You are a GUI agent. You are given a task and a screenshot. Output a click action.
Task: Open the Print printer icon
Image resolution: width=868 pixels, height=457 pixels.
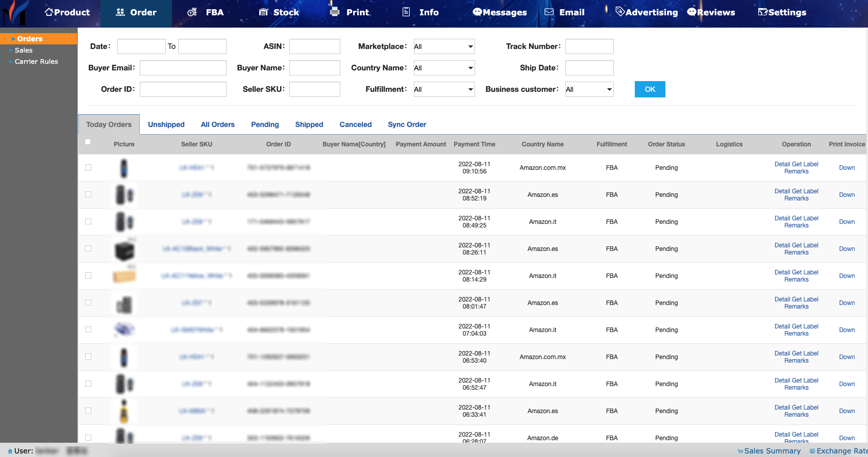335,12
